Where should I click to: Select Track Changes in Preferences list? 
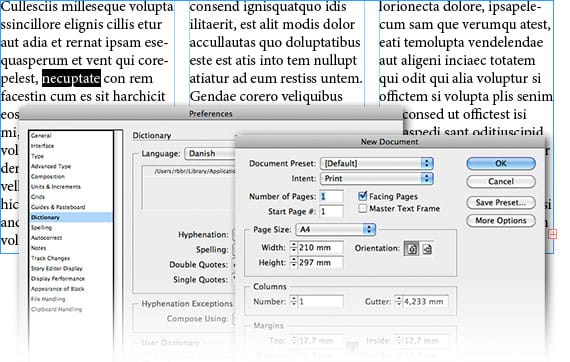click(x=71, y=258)
